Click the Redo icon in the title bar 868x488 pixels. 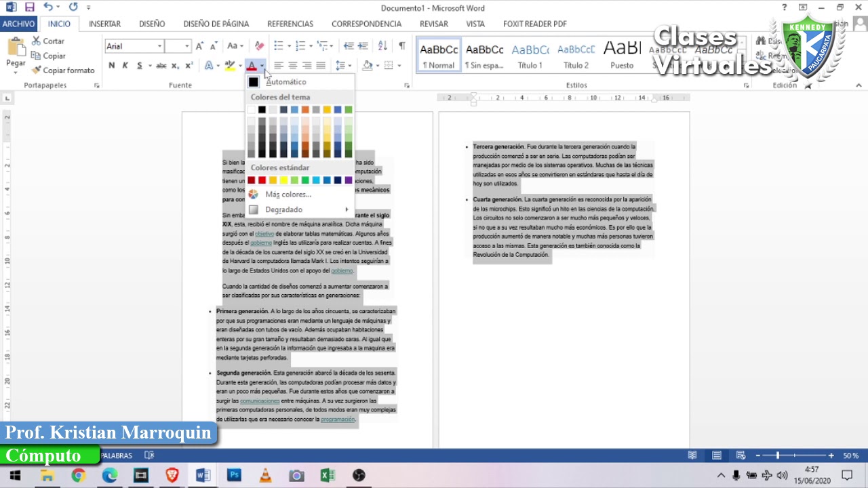click(73, 7)
